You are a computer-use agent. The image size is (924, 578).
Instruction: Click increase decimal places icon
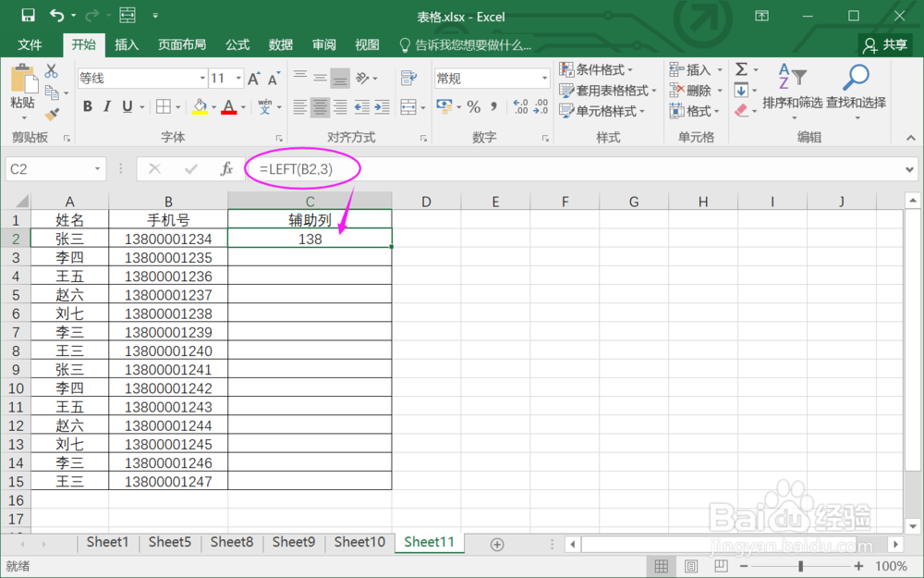(521, 106)
